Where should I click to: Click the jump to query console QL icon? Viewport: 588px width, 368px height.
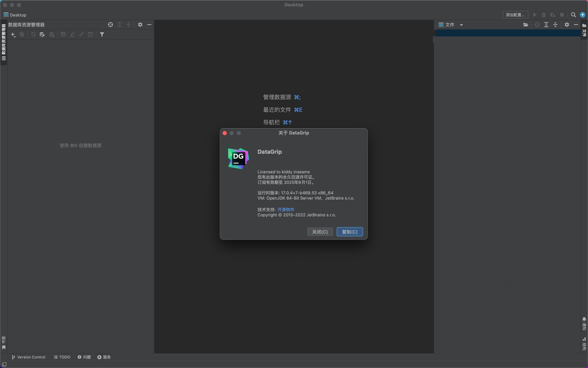[x=90, y=34]
